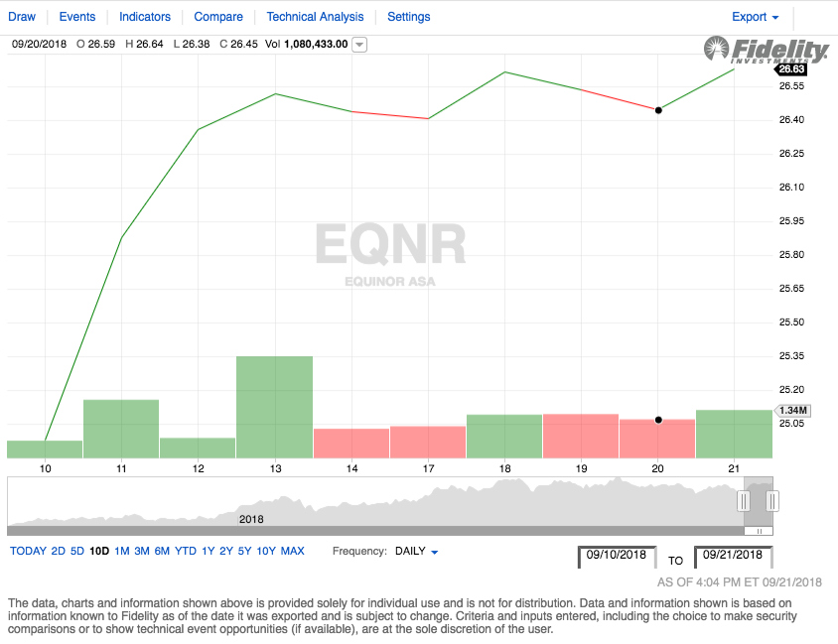Screen dimensions: 838x644
Task: Open the Events menu
Action: click(77, 17)
